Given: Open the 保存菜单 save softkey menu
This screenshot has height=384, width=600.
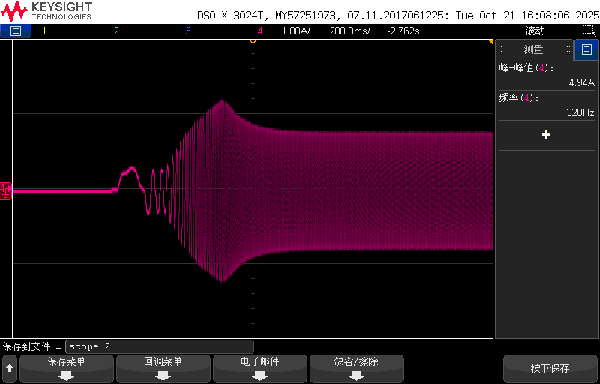Looking at the screenshot, I should pos(66,368).
